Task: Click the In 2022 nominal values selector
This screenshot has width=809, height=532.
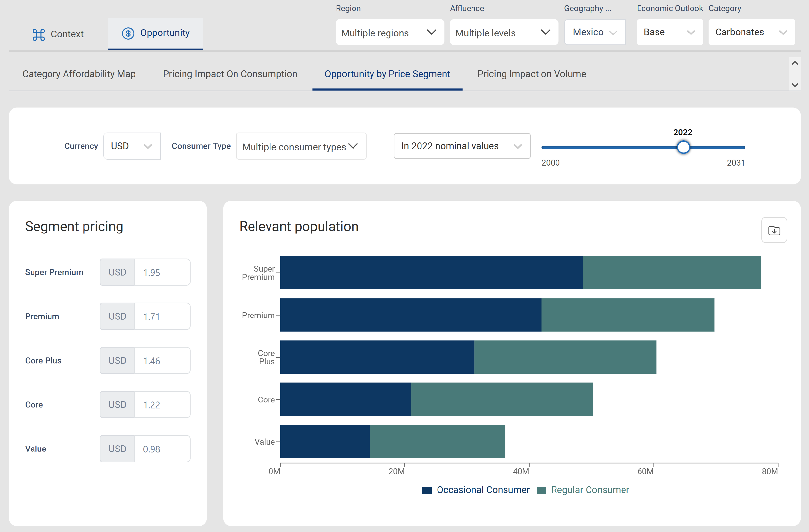Action: click(462, 146)
